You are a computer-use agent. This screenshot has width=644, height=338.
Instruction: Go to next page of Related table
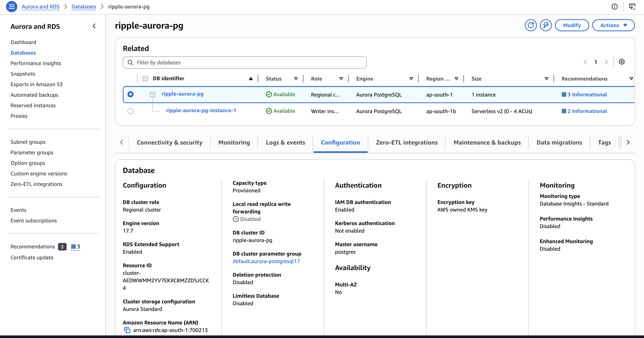606,62
